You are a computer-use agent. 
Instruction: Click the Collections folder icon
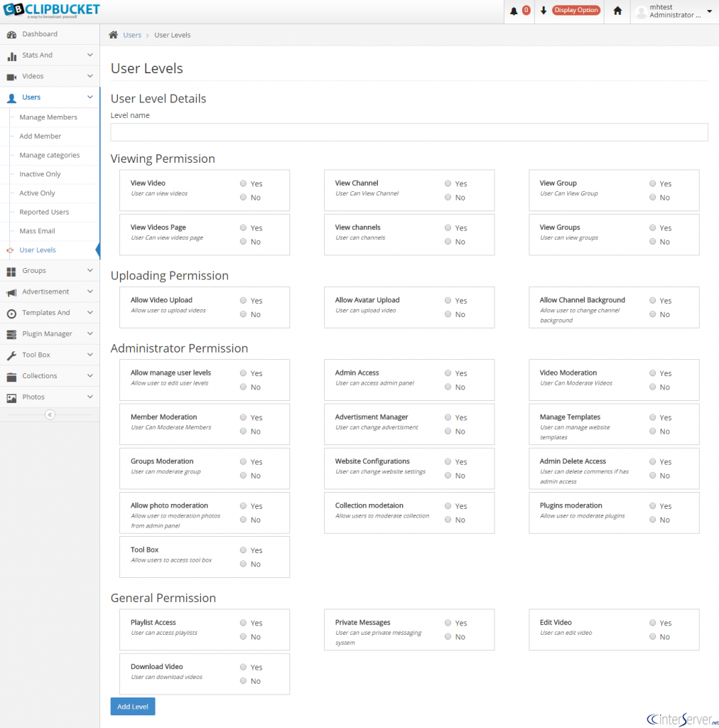11,377
